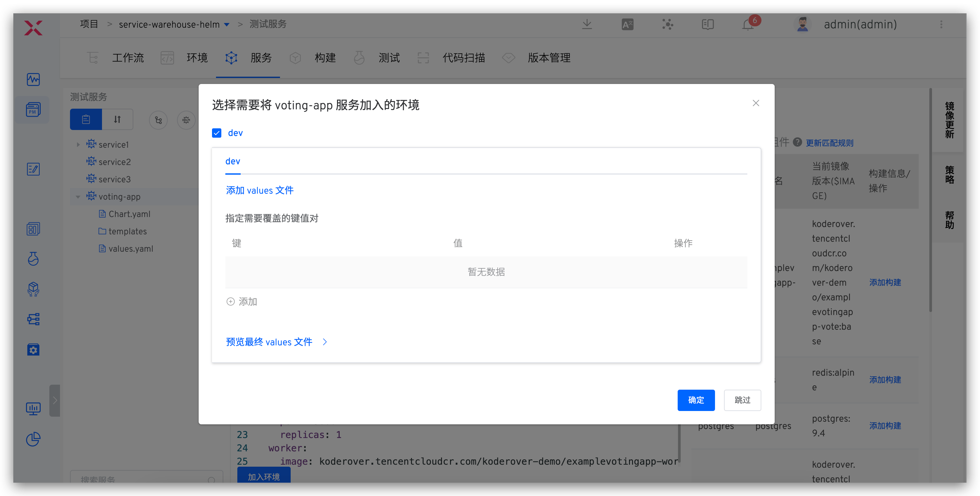Click the cluster dots icon in header
Screen dimensions: 980x496
[667, 24]
